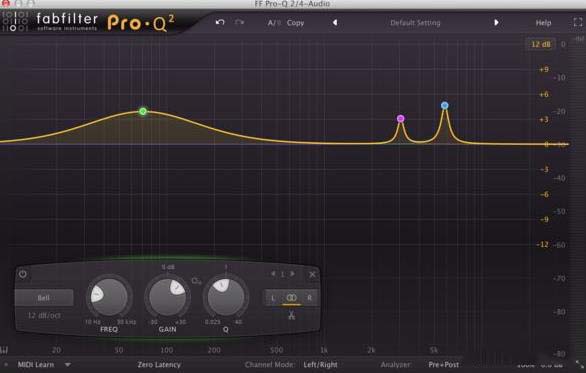Click the band split scissors icon
The width and height of the screenshot is (586, 373).
pyautogui.click(x=292, y=315)
